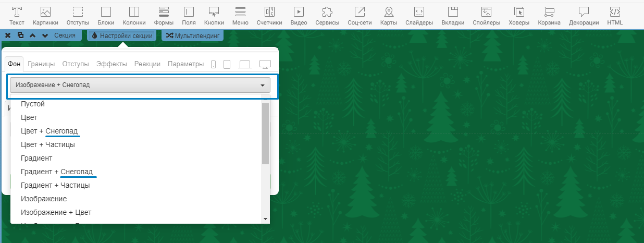Open the Корзина cart tool
The image size is (644, 243).
549,16
